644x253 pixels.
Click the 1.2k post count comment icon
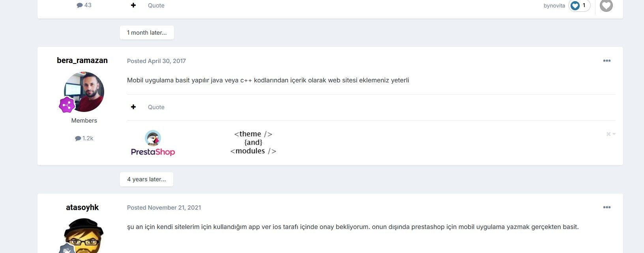coord(78,138)
